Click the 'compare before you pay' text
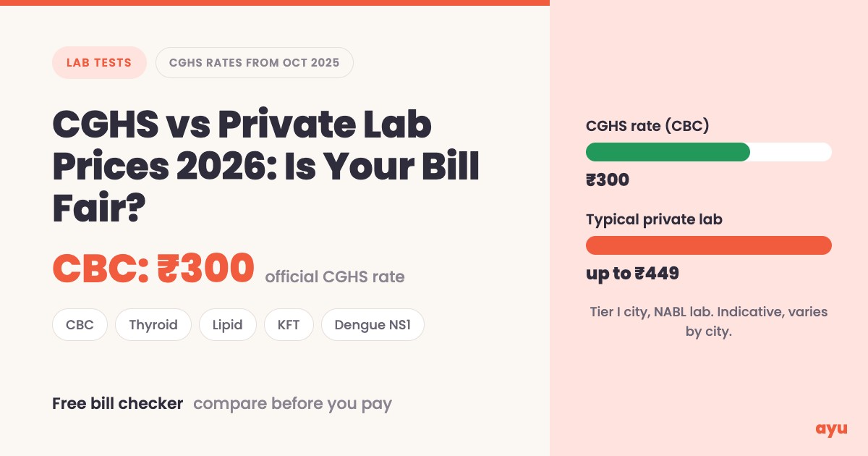 [x=292, y=404]
